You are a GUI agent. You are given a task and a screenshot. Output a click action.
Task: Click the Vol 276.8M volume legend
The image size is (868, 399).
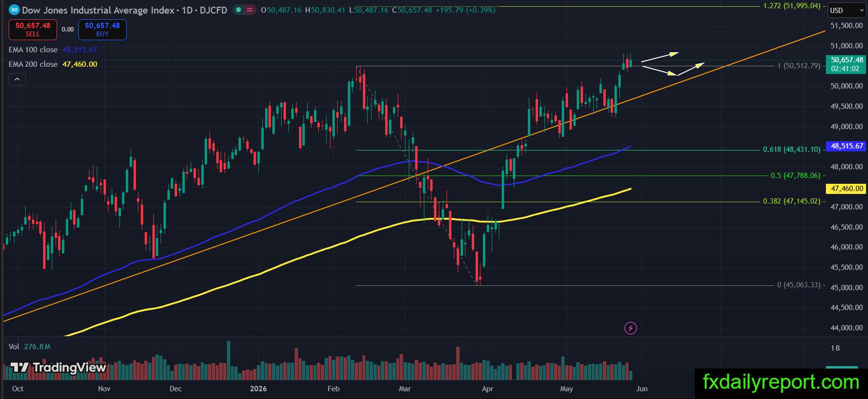click(x=30, y=347)
